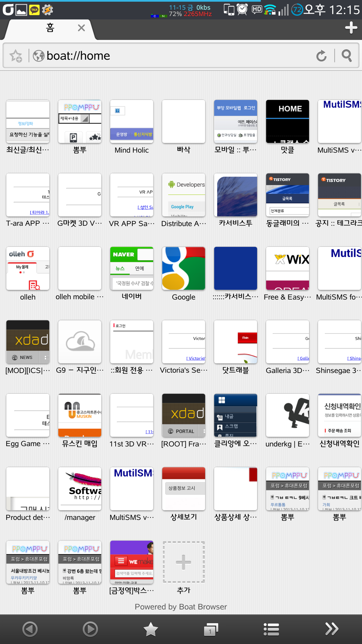Open the tab switcher icon
Image resolution: width=362 pixels, height=644 pixels.
click(x=211, y=629)
